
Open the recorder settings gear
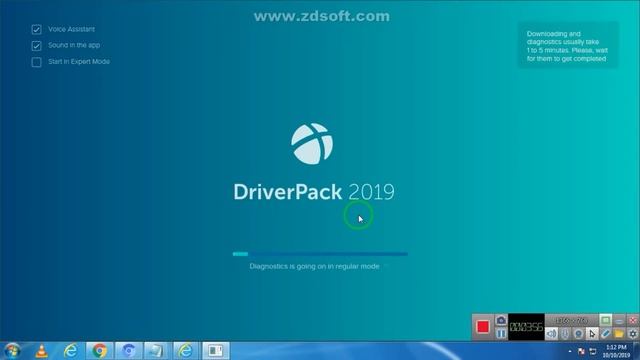click(633, 334)
